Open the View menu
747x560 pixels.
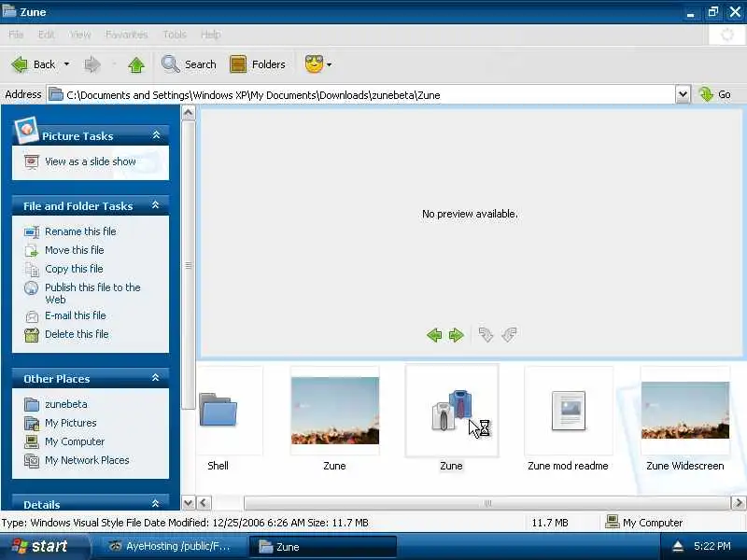pos(80,35)
